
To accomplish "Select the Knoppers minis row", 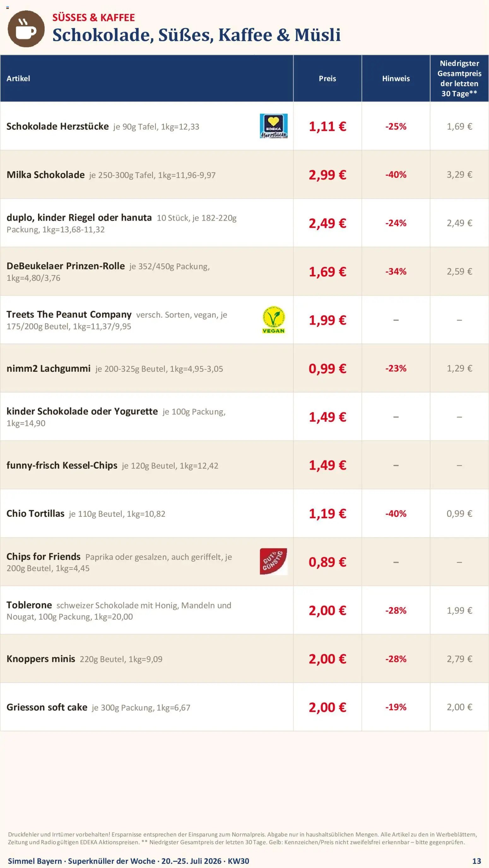I will point(244,659).
